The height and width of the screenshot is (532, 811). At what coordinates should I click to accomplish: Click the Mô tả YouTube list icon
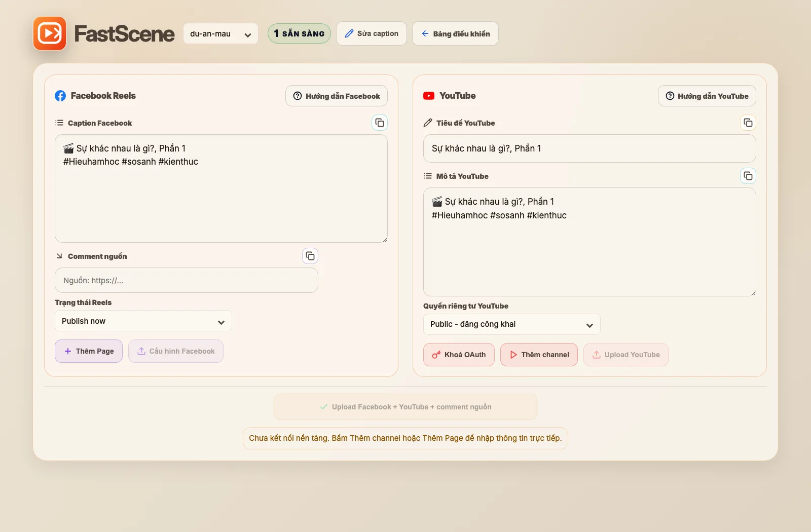pyautogui.click(x=428, y=176)
